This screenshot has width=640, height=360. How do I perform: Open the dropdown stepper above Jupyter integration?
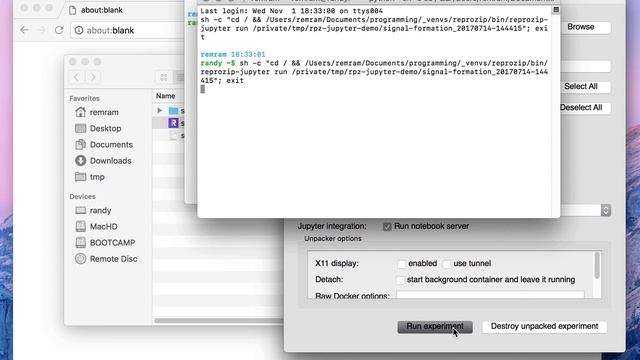click(x=606, y=210)
